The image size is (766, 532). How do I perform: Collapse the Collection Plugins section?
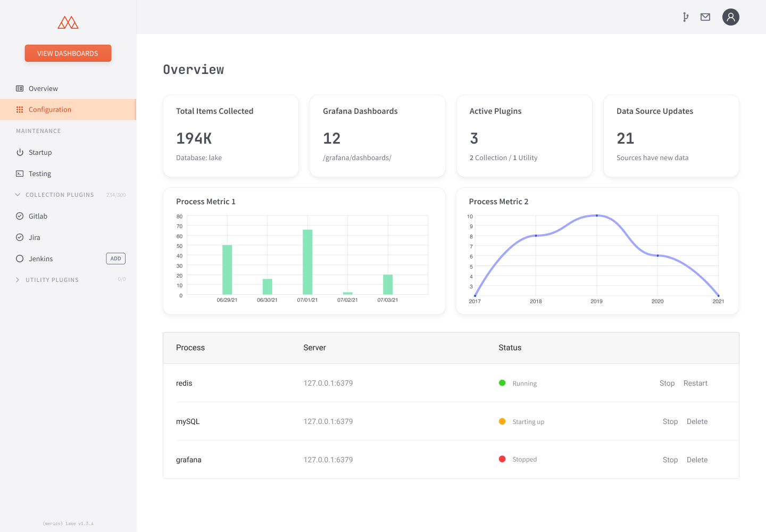click(16, 195)
